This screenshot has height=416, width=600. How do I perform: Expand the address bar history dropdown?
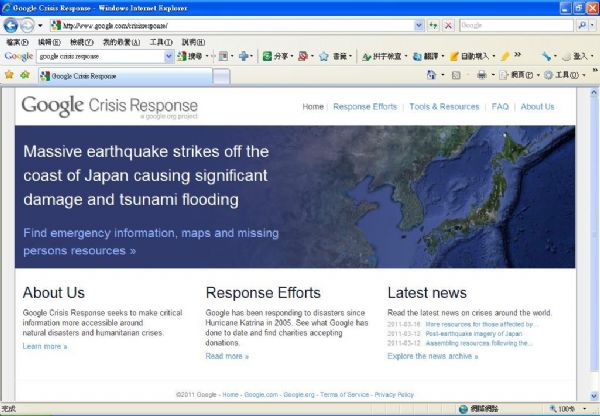pyautogui.click(x=419, y=26)
